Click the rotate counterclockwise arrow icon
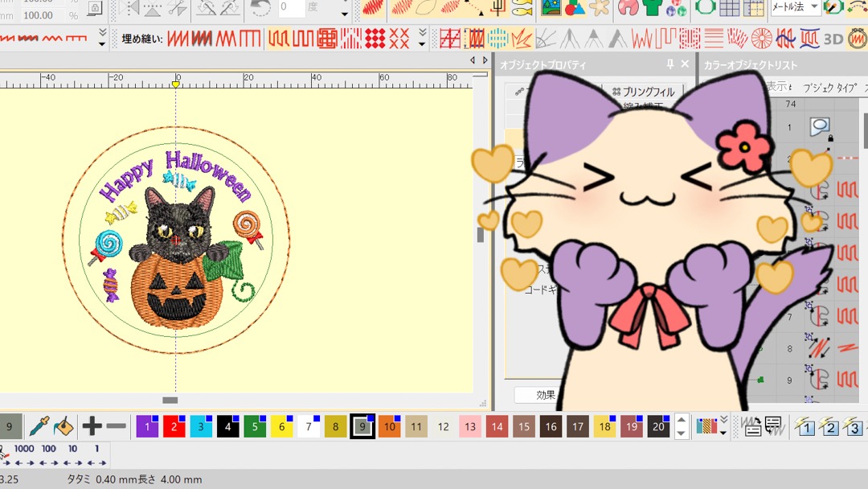868x489 pixels. pyautogui.click(x=260, y=8)
